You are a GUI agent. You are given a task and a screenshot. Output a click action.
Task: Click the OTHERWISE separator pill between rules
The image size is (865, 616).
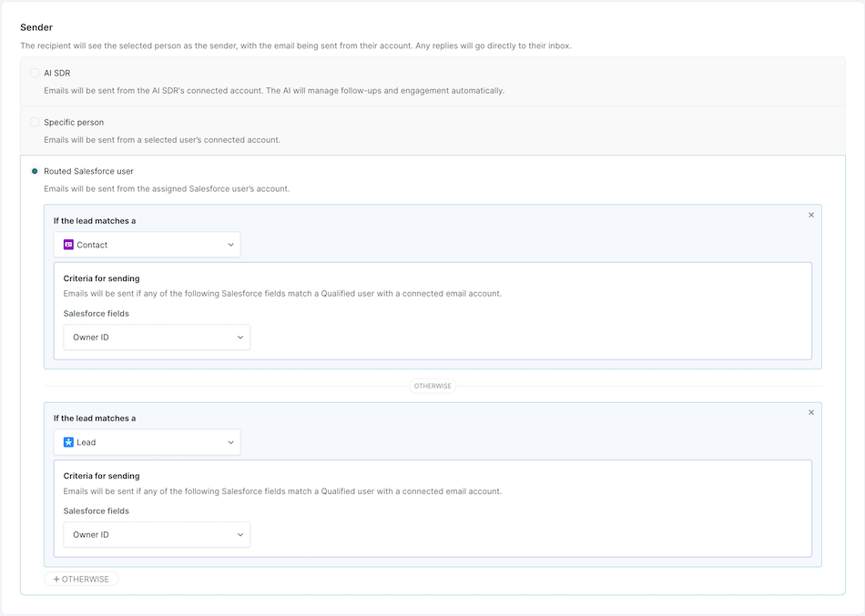click(x=432, y=386)
